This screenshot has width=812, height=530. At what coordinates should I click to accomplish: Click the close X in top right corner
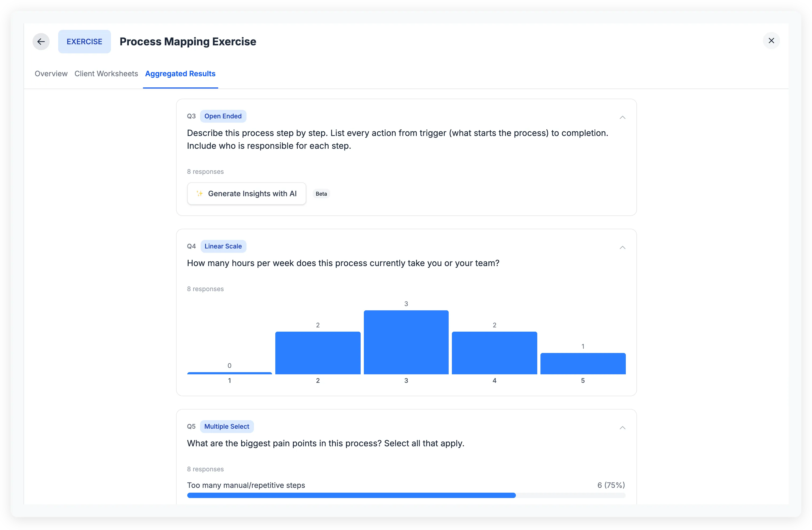[x=771, y=40]
